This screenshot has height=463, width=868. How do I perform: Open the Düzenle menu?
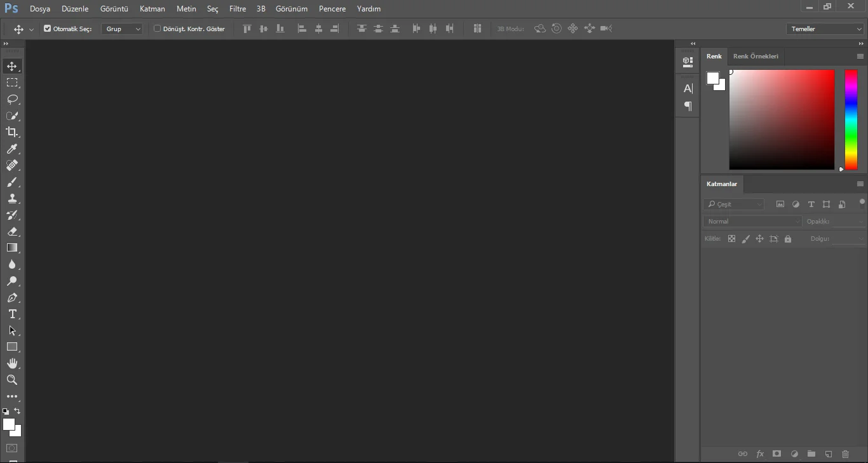click(x=75, y=9)
